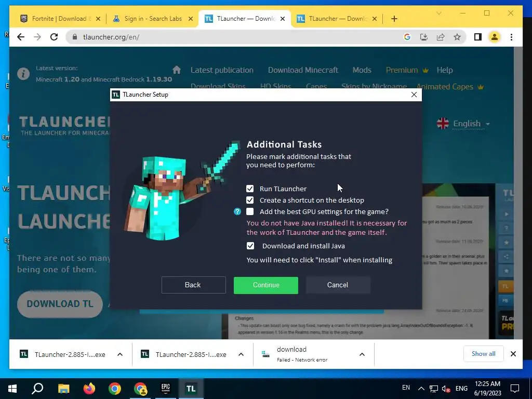This screenshot has width=532, height=399.
Task: Open the Windows Start menu
Action: (12, 389)
